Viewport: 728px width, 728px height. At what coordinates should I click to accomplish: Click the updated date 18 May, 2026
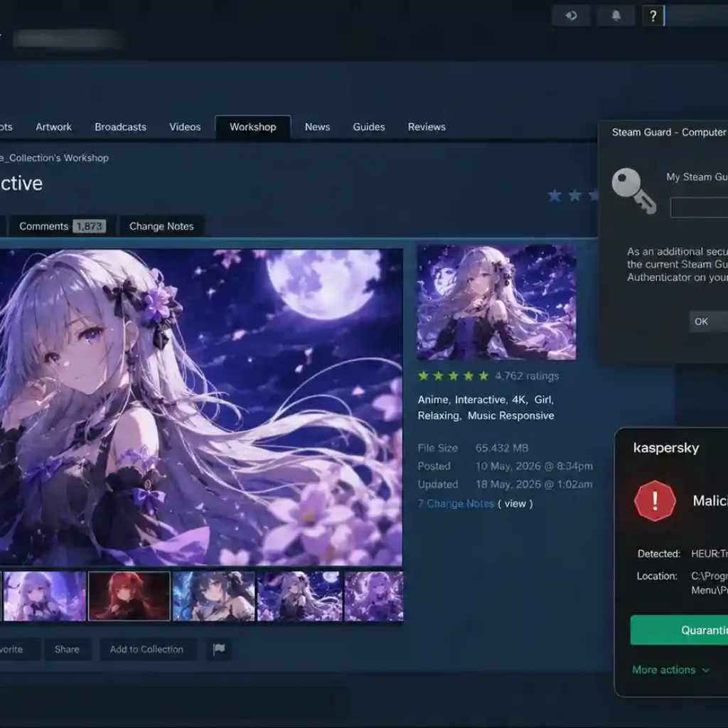click(534, 484)
